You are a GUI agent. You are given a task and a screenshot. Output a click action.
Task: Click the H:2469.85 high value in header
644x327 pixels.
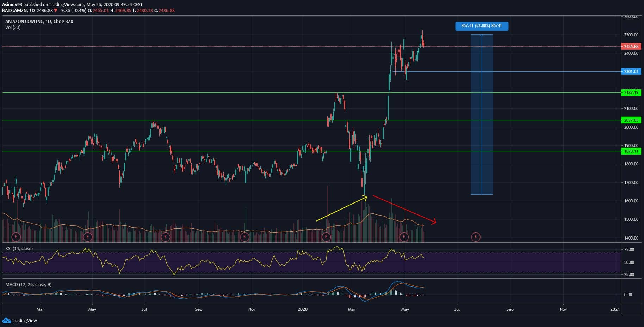coord(121,10)
